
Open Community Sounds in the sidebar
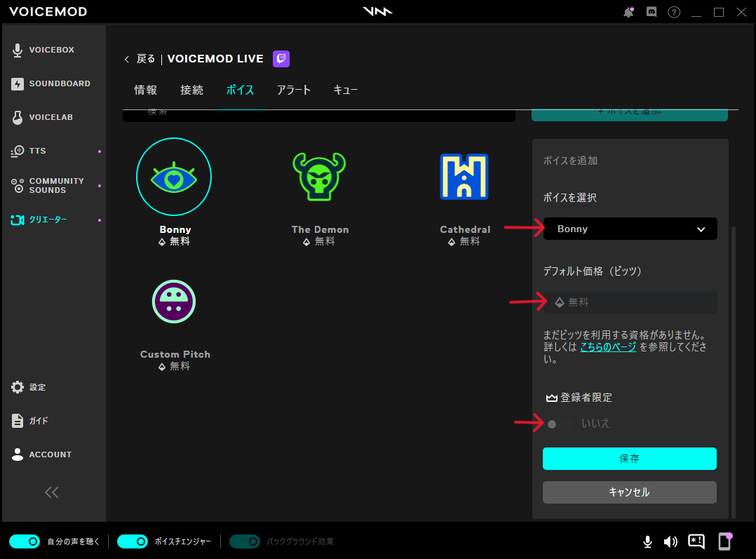click(47, 186)
